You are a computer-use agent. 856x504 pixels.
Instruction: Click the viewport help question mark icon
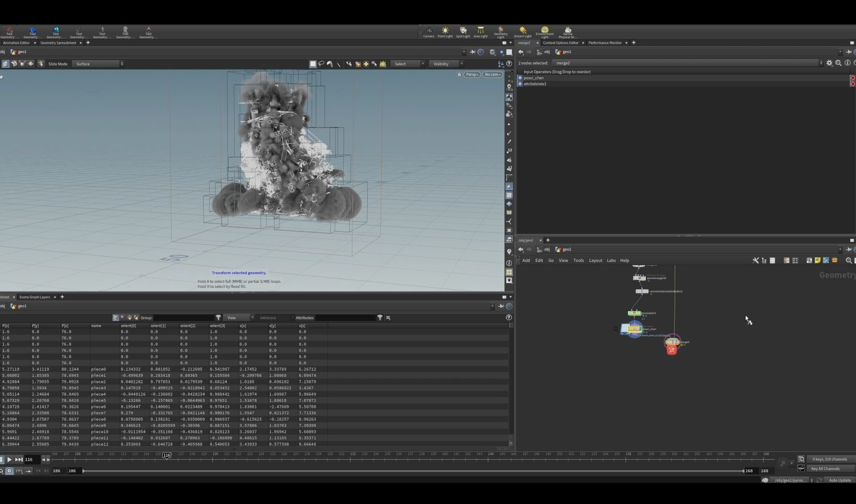click(x=509, y=64)
